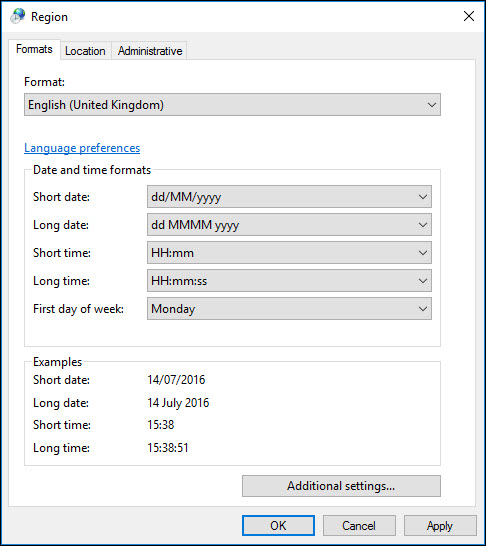Screen dimensions: 486x546
Task: Expand the English (United Kingdom) format dropdown
Action: click(232, 104)
